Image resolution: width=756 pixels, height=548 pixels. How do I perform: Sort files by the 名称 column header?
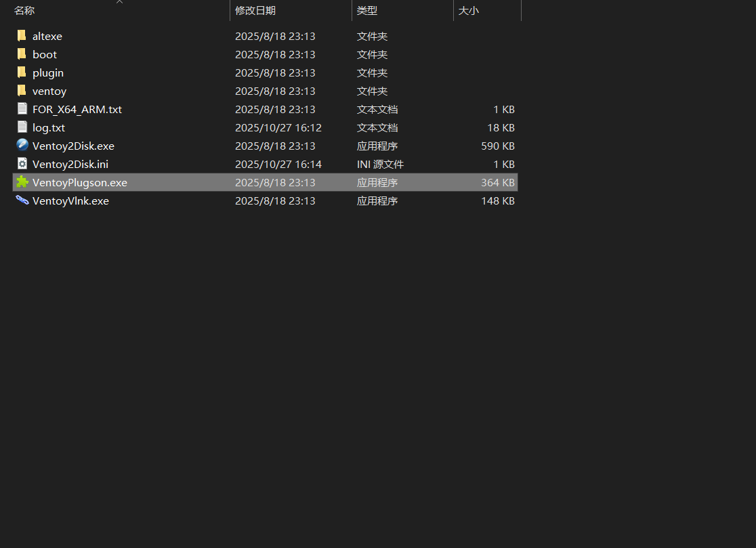24,11
